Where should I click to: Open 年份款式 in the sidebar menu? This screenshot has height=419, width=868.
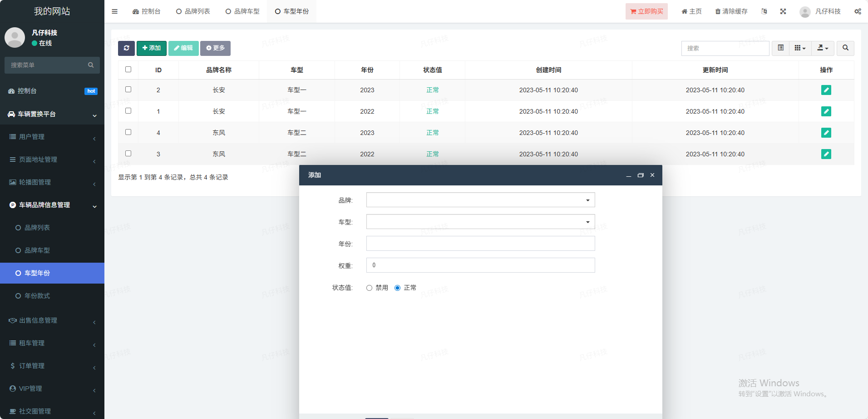37,296
